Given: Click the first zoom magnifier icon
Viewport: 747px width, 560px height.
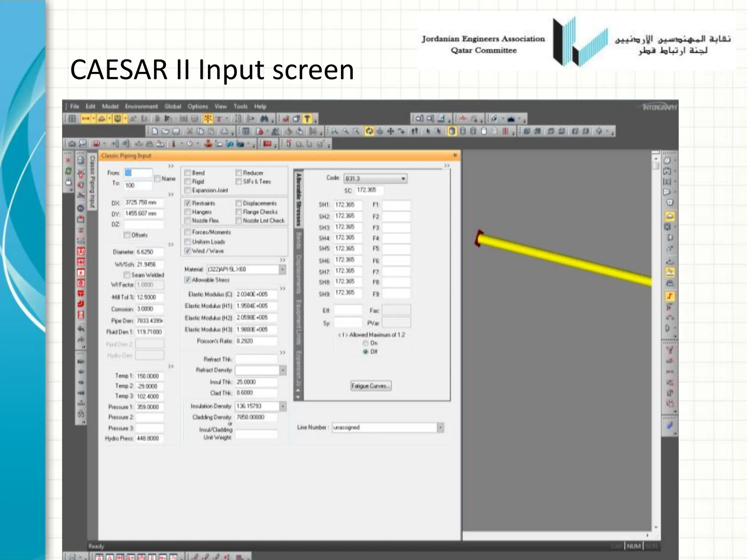Looking at the screenshot, I should click(334, 131).
